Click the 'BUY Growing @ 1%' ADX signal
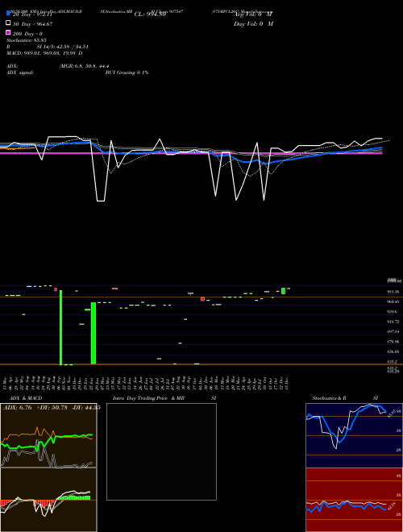The image size is (403, 532). [127, 73]
